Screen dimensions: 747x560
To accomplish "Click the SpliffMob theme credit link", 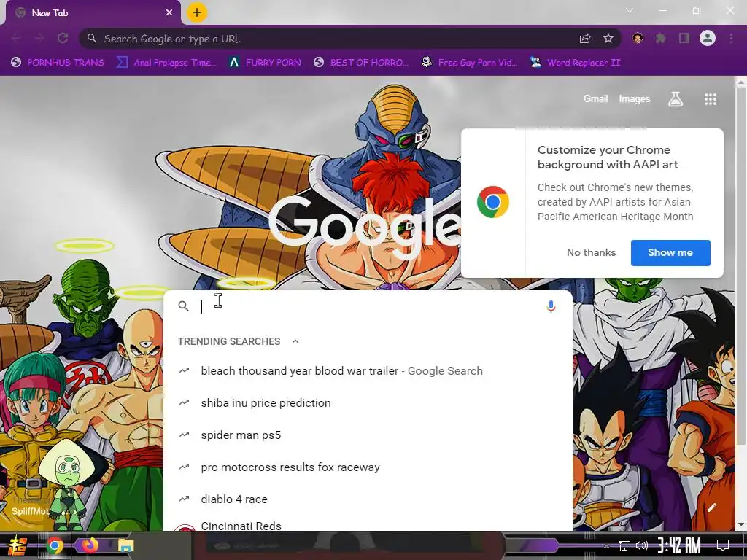I will point(29,511).
